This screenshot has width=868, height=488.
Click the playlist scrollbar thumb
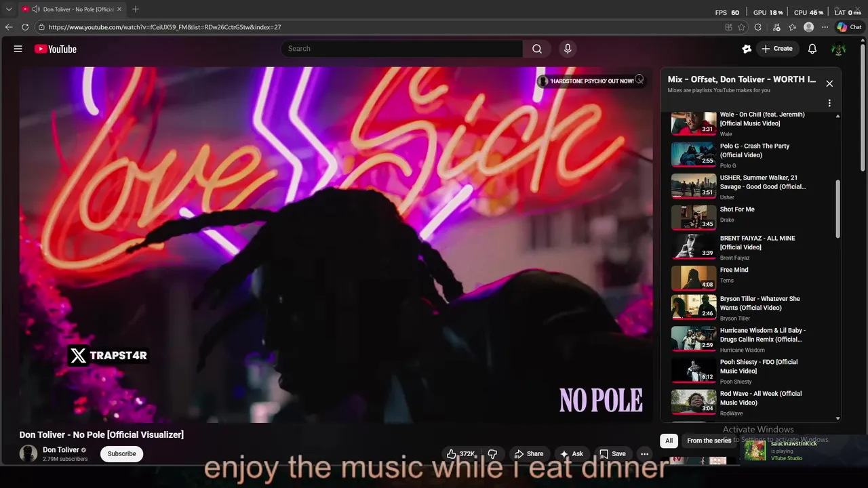coord(838,209)
